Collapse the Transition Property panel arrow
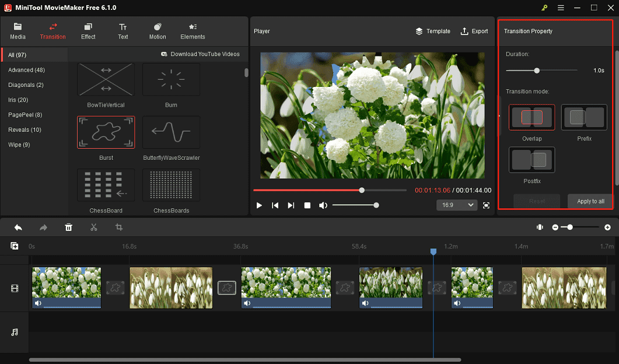The width and height of the screenshot is (619, 364). coord(499,116)
